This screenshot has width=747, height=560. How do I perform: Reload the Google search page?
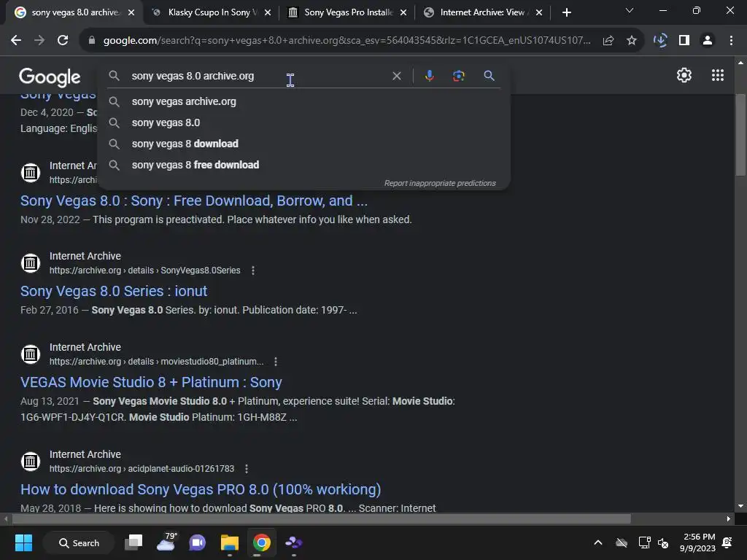[x=63, y=41]
